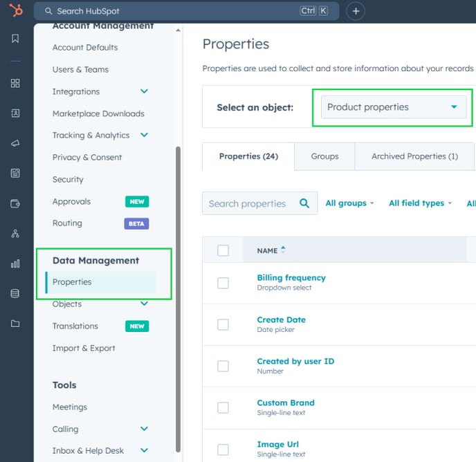Check the Created by user ID row checkbox
The image size is (476, 462).
[223, 366]
